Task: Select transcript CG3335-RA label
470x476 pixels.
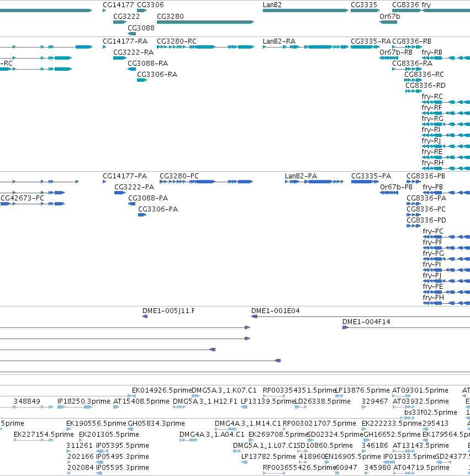Action: [371, 41]
